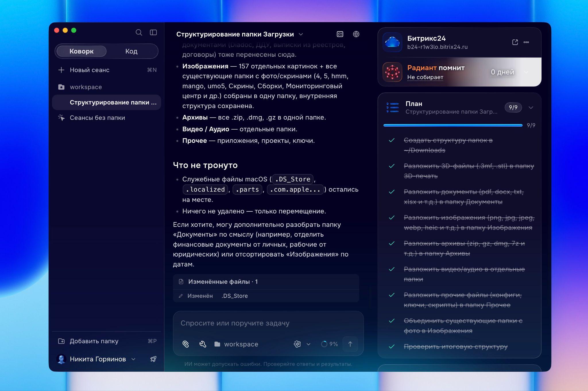Open session title dropdown chevron
Viewport: 588px width, 391px height.
(x=301, y=34)
